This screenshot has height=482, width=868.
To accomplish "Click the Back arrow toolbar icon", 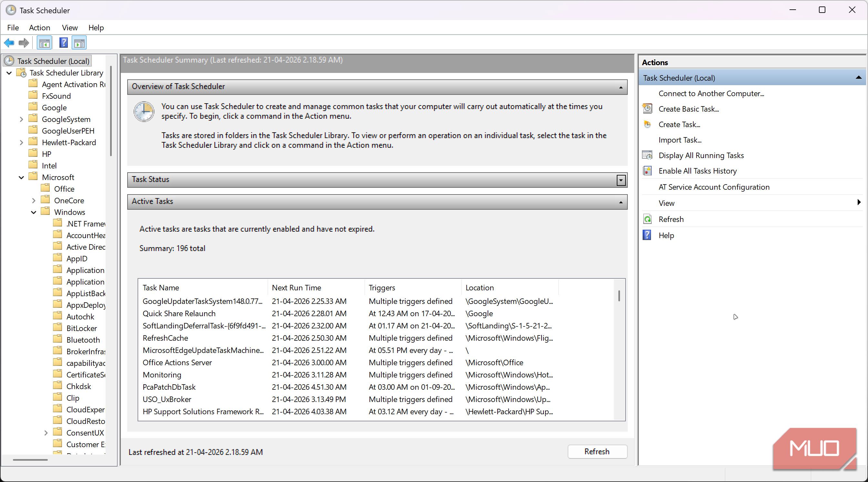I will pos(9,43).
